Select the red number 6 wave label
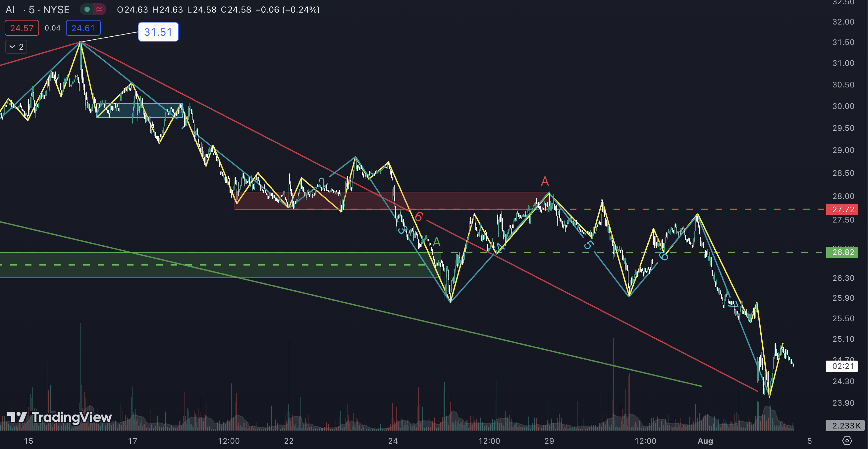The width and height of the screenshot is (868, 449). click(x=418, y=217)
